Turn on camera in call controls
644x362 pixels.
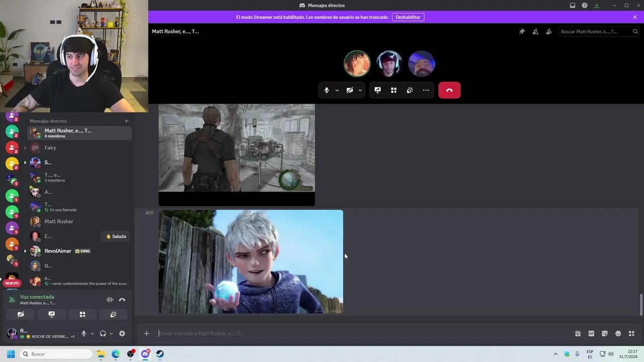point(350,90)
